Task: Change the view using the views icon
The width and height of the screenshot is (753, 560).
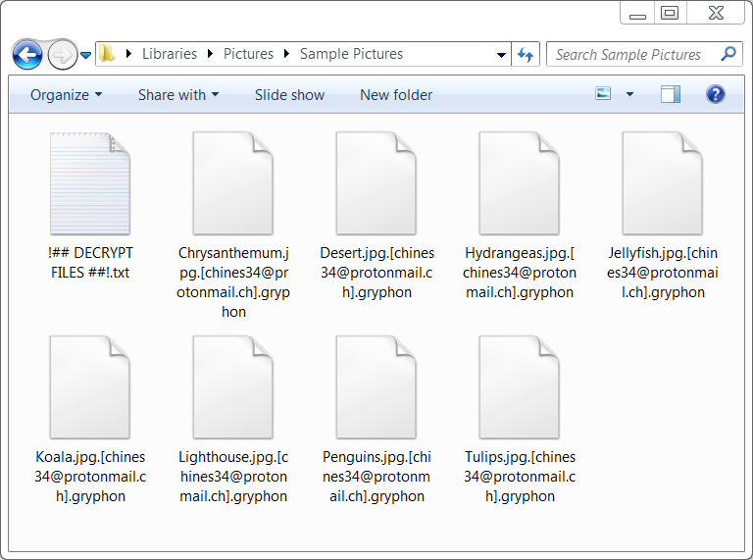Action: pos(603,93)
